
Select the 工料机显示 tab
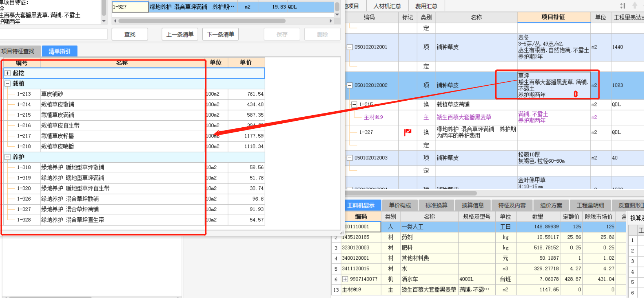[x=361, y=205]
